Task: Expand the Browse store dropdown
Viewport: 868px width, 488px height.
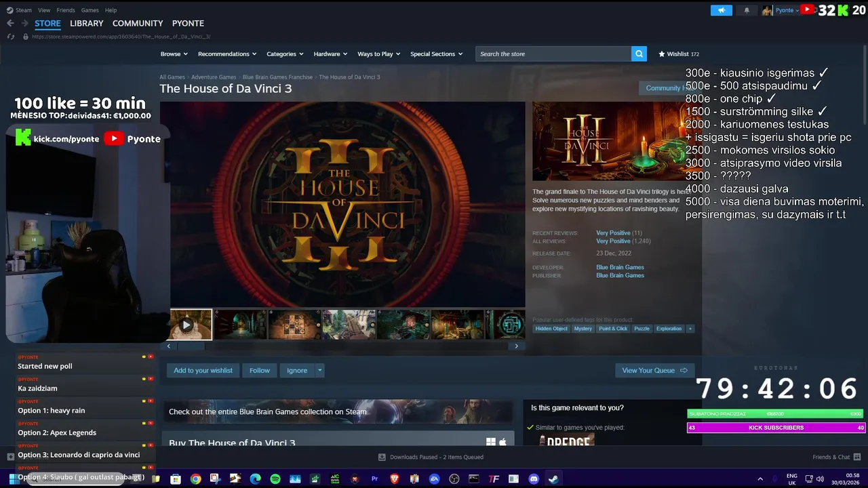Action: tap(174, 54)
